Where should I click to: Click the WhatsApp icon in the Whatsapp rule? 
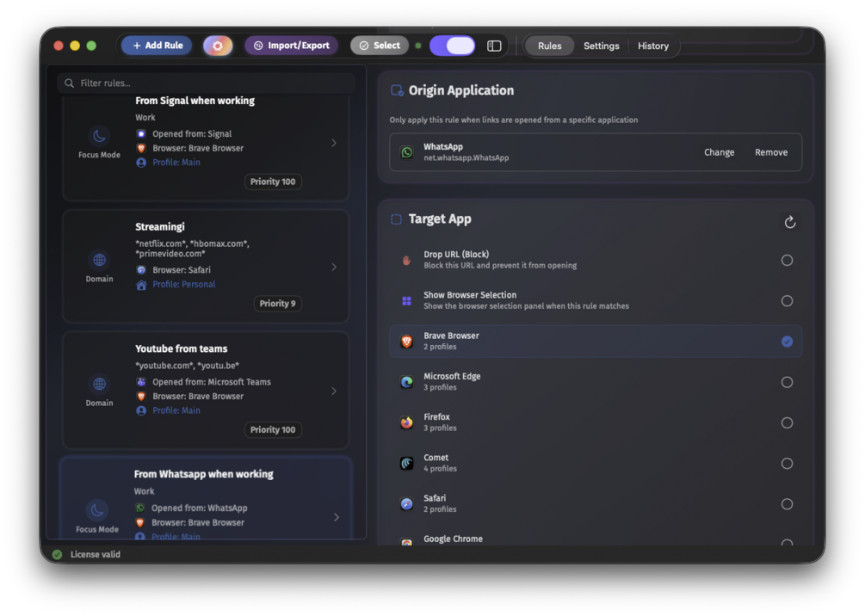coord(140,508)
